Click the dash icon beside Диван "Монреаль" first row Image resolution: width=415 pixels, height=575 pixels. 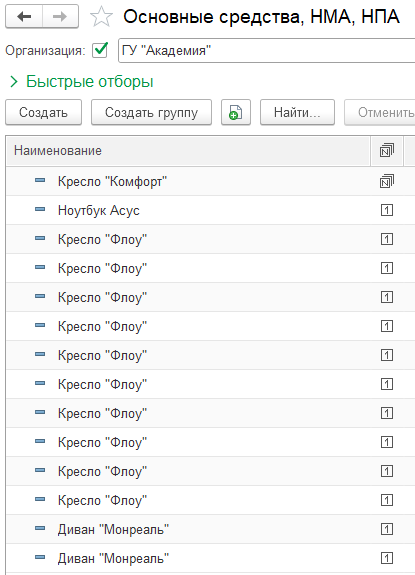coord(40,528)
